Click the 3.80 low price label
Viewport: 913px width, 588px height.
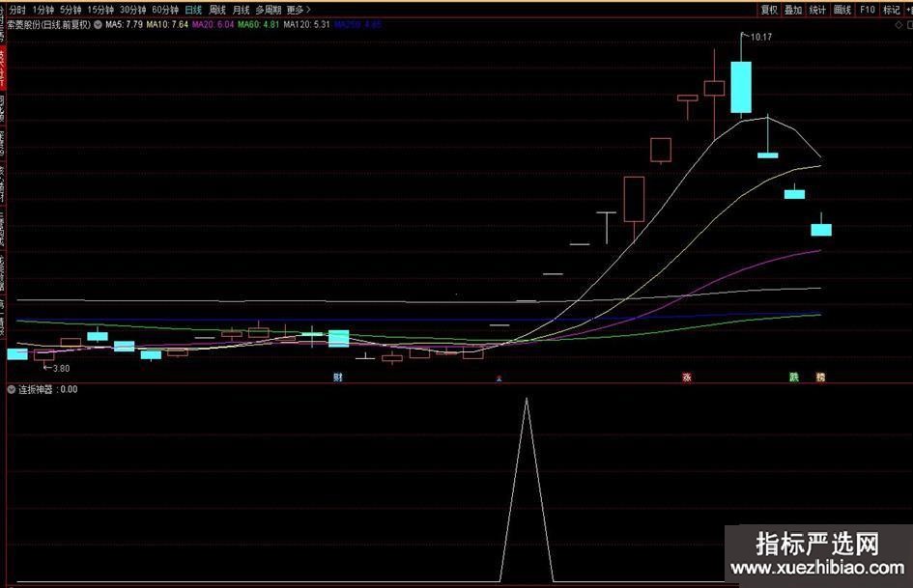pos(61,369)
